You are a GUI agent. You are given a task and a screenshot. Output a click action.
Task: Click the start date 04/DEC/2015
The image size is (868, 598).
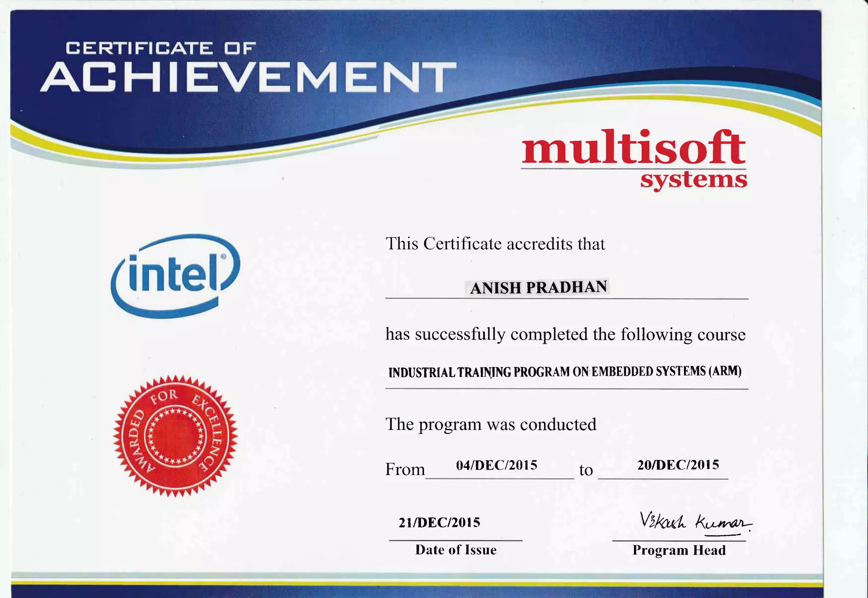pos(496,465)
